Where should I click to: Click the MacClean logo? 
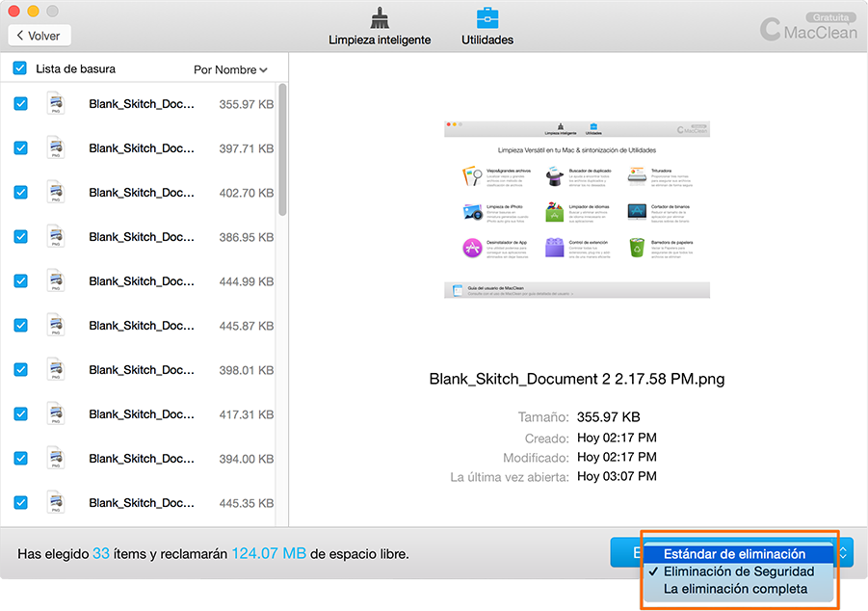pos(806,30)
